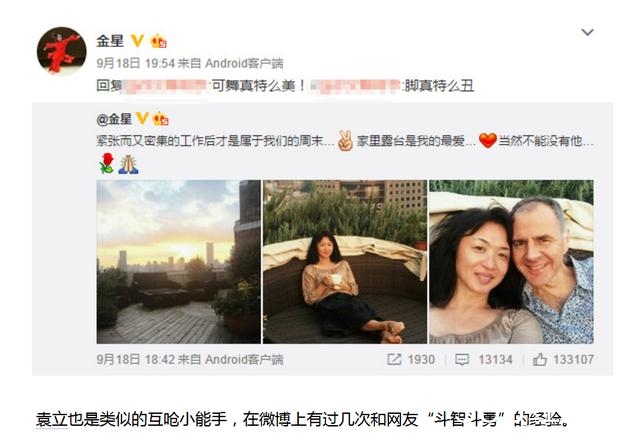The image size is (640, 447).
Task: Open the couple selfie photo thumbnail
Action: 511,261
